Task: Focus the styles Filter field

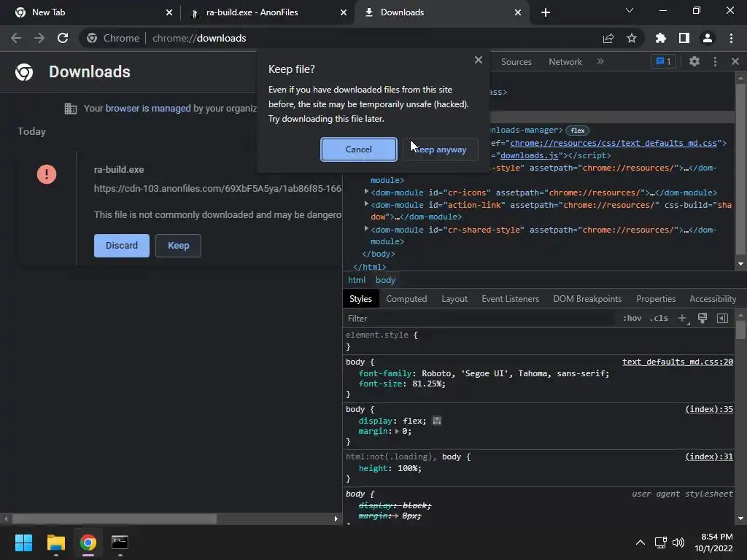Action: (479, 319)
